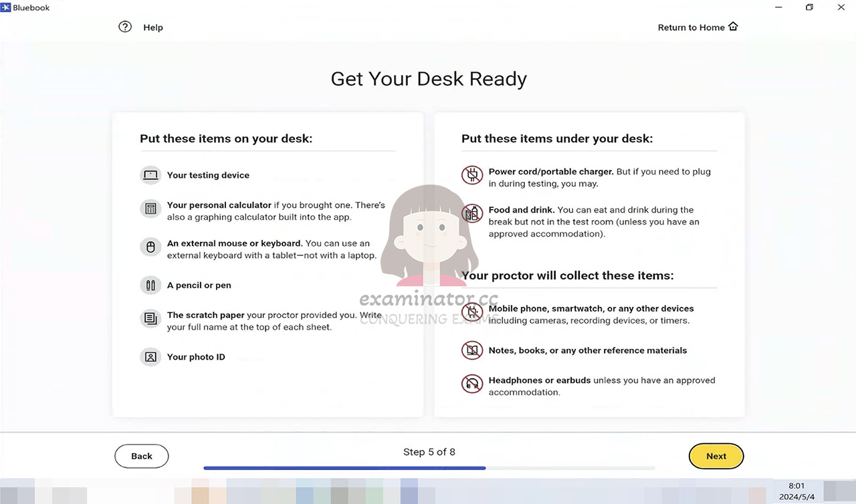Open the Help link text
The image size is (856, 504).
[153, 27]
